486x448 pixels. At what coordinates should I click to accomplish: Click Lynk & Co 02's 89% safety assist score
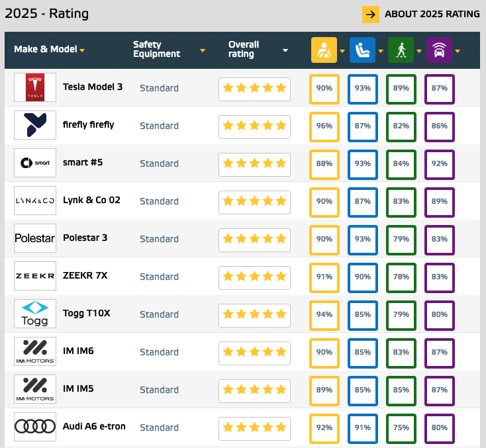click(440, 202)
